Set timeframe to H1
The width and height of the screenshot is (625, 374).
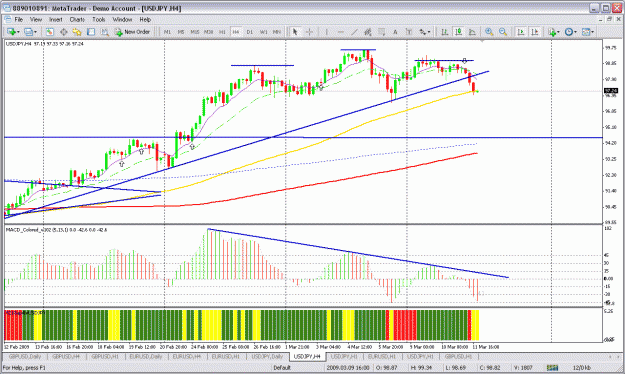(222, 32)
